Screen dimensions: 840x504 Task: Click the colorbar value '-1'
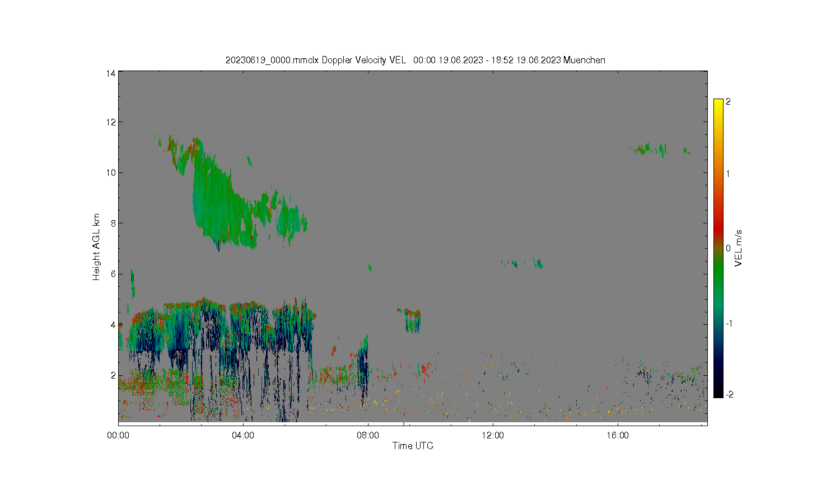[729, 324]
